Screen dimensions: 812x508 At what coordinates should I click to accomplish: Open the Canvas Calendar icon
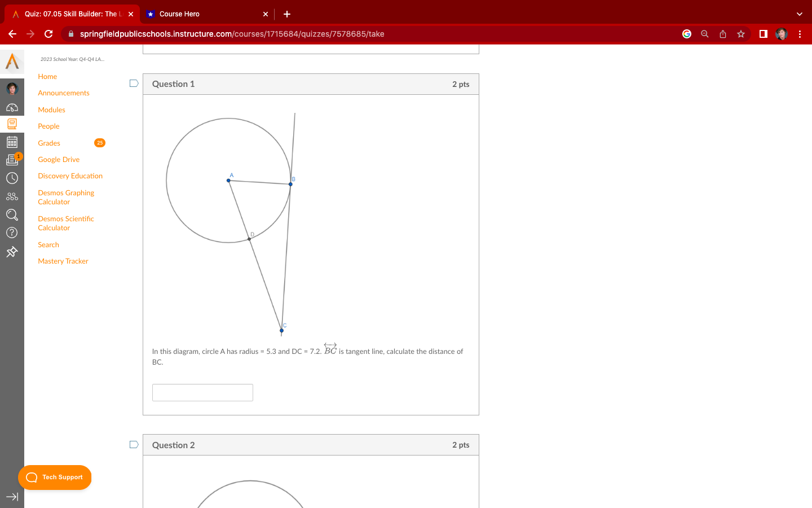click(x=12, y=141)
